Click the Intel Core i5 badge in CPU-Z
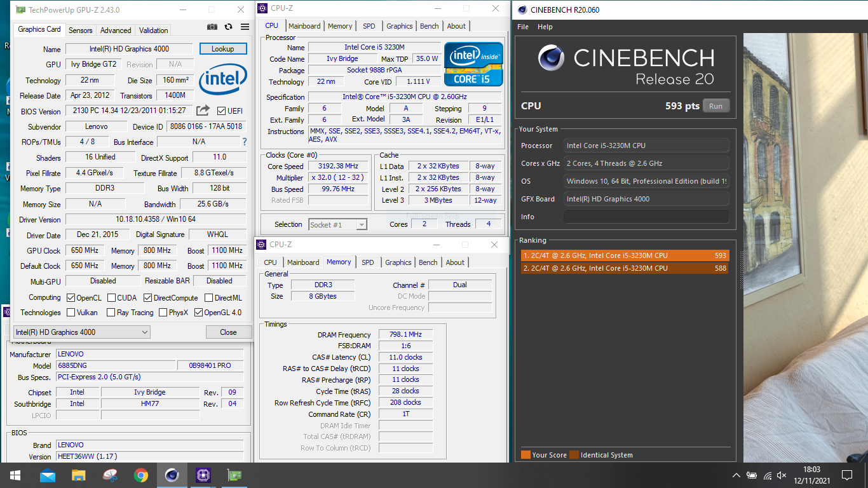This screenshot has height=488, width=868. click(473, 64)
